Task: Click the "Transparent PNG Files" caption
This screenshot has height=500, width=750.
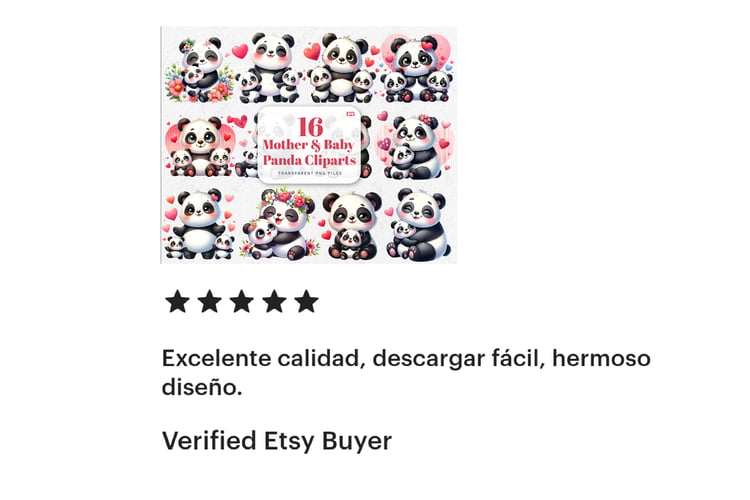Action: pos(310,173)
